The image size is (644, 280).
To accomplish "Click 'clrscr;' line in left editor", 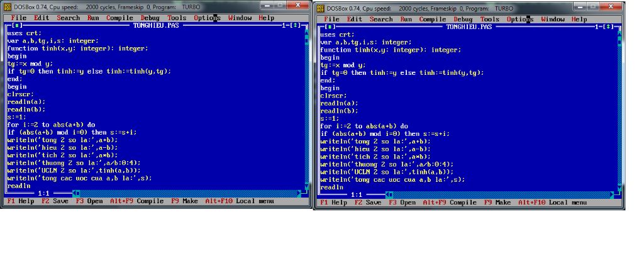I will click(x=21, y=94).
